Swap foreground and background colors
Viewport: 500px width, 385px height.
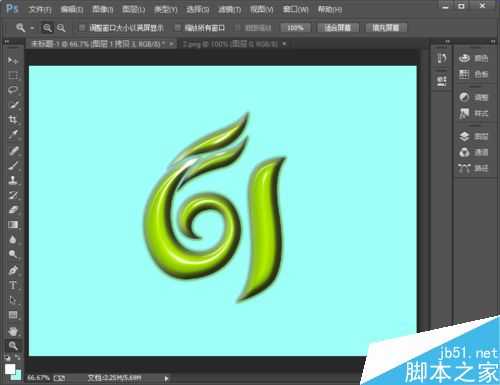[x=17, y=358]
